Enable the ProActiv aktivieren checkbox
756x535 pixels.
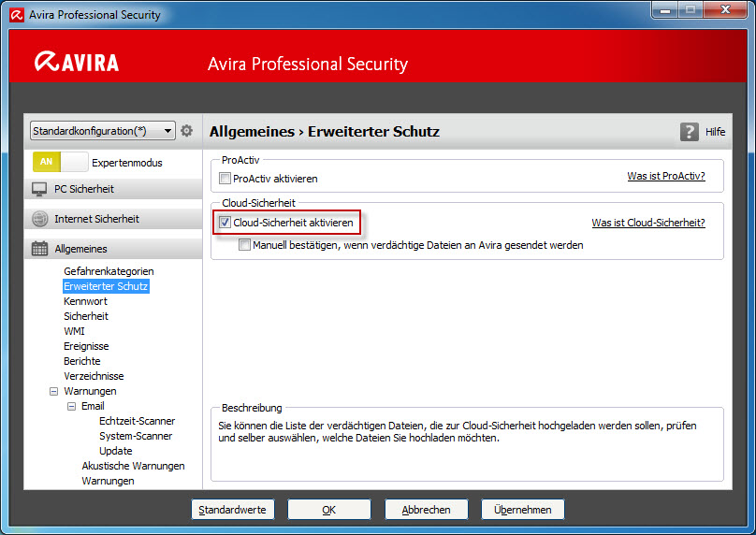click(225, 179)
